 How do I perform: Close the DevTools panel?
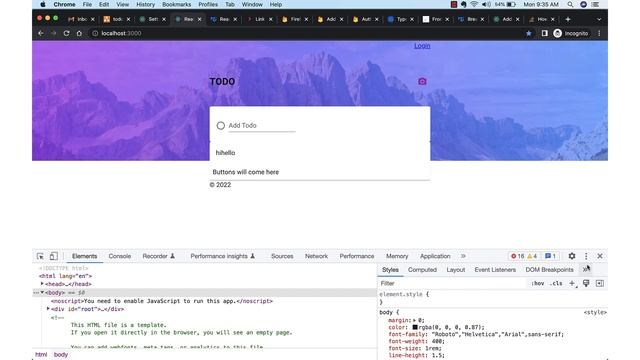[600, 256]
